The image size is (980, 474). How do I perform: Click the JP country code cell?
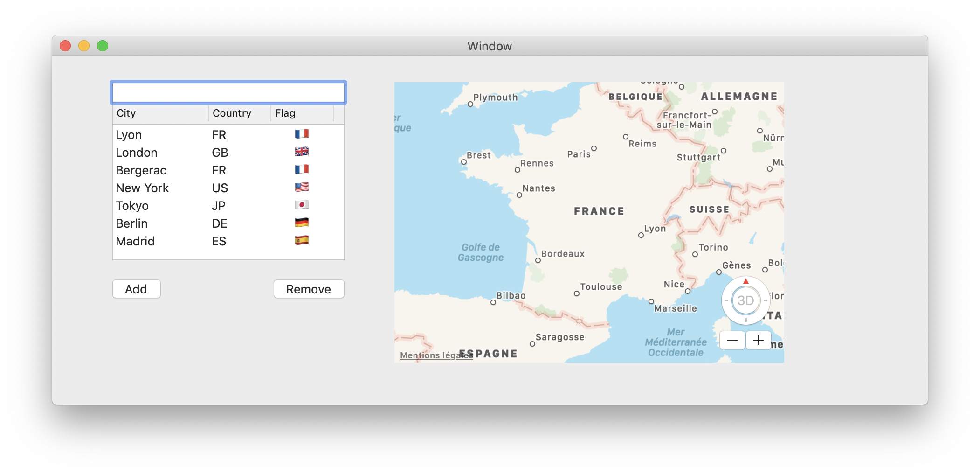tap(218, 206)
